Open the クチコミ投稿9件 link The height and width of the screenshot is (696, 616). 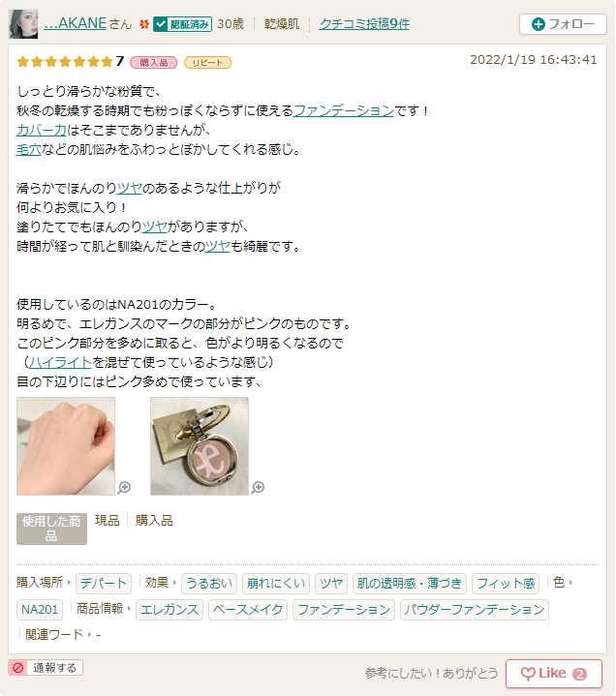pos(364,24)
